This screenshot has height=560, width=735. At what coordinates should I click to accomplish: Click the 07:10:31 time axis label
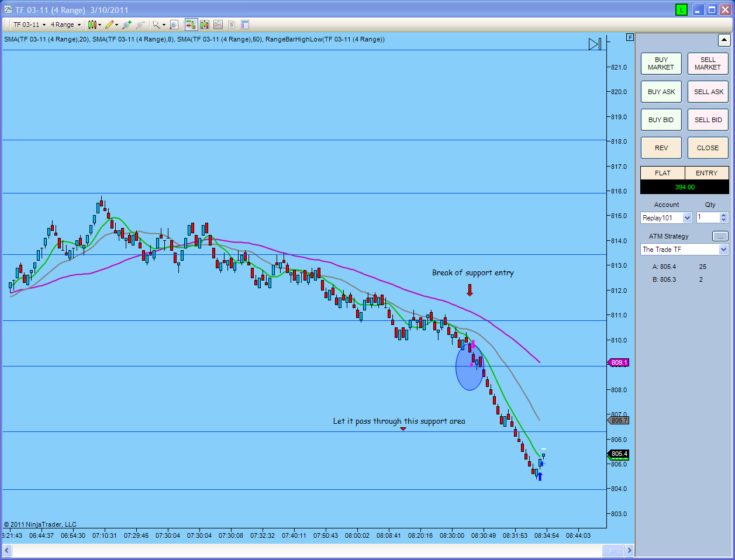[105, 535]
